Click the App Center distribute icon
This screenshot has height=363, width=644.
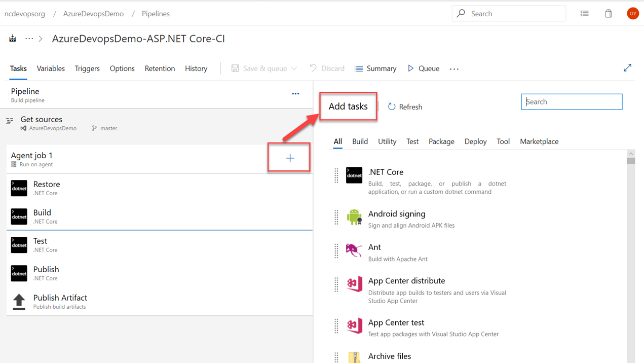pyautogui.click(x=354, y=284)
